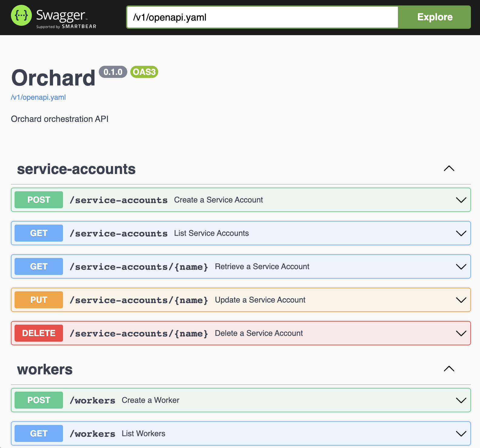Click the POST badge for Create a Worker
This screenshot has height=448, width=480.
point(39,400)
